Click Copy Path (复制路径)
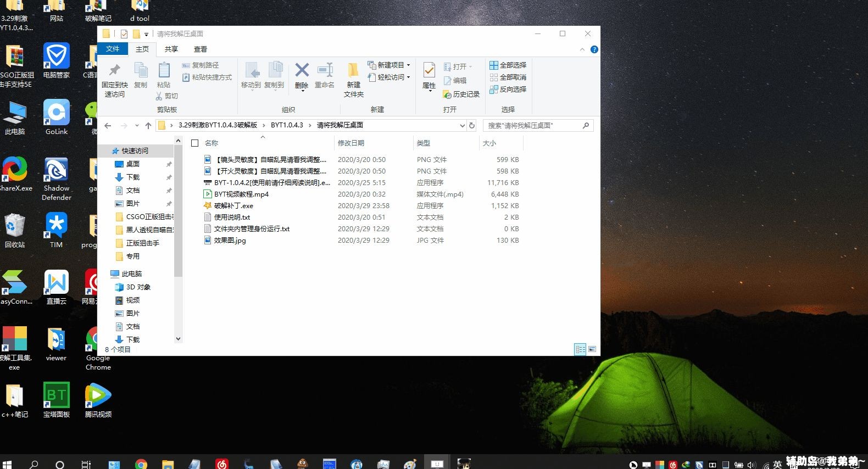Viewport: 868px width, 469px height. (x=201, y=65)
